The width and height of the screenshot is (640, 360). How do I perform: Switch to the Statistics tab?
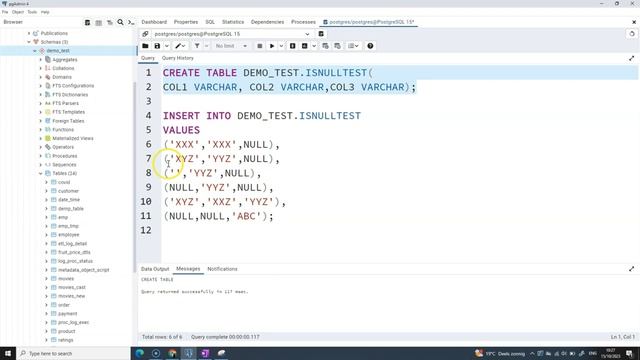[x=233, y=22]
